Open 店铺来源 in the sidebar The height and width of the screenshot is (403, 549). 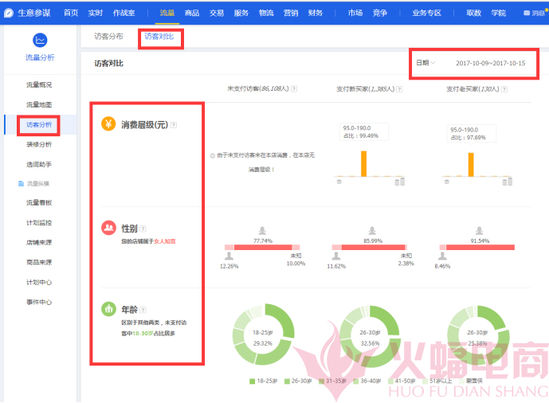click(39, 242)
